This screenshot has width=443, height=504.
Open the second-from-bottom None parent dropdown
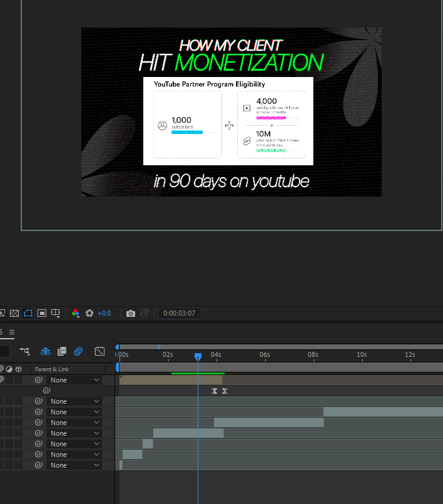pyautogui.click(x=74, y=455)
